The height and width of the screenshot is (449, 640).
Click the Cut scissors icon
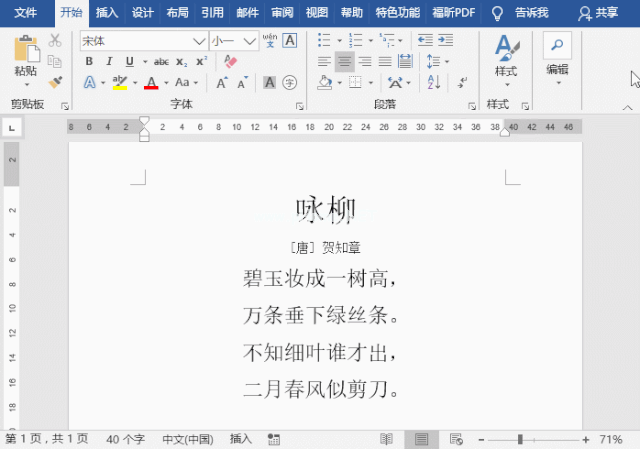(55, 40)
